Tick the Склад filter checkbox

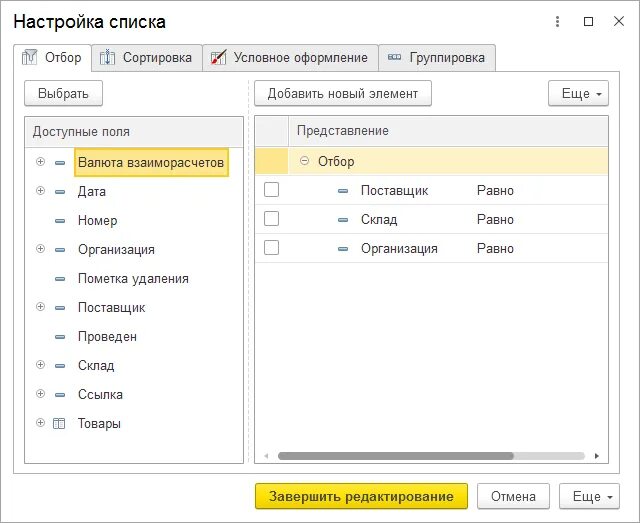(x=271, y=219)
